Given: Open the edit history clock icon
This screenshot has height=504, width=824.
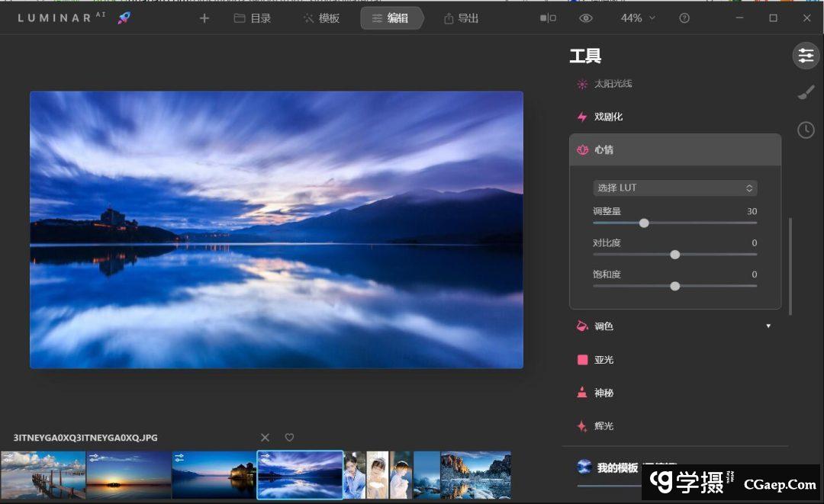Looking at the screenshot, I should (806, 130).
